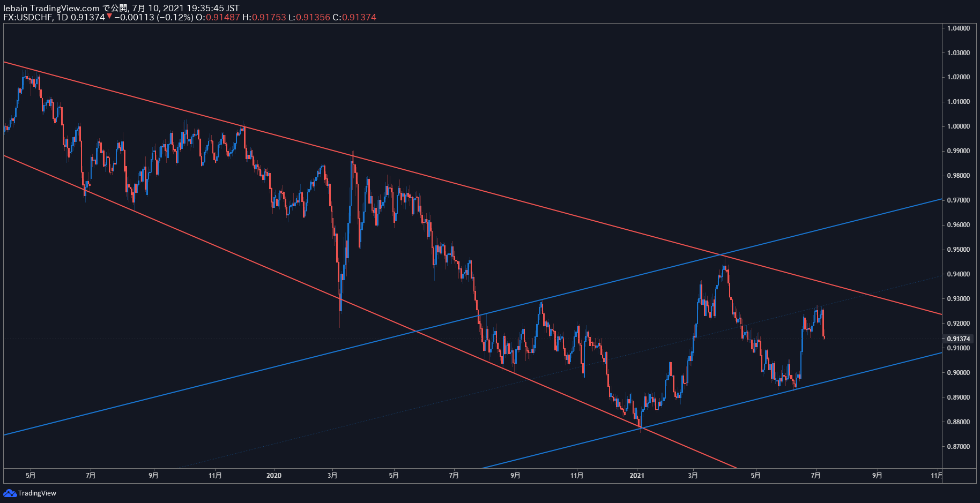Screen dimensions: 980x503
Task: Click the 0.96000 price axis label
Action: pos(959,225)
